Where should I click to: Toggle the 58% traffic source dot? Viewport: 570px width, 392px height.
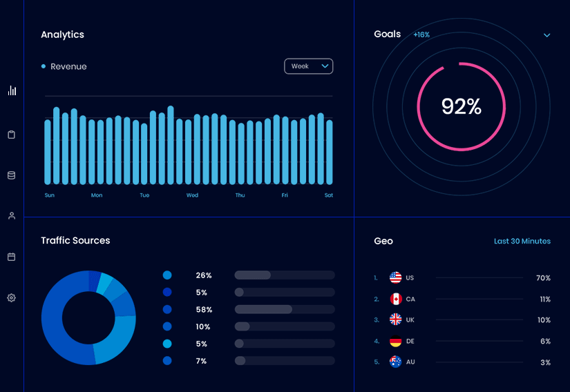click(x=167, y=310)
